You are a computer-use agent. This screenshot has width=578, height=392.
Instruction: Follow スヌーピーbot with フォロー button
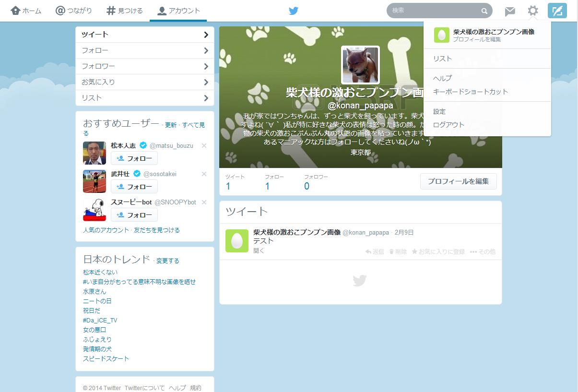[134, 215]
